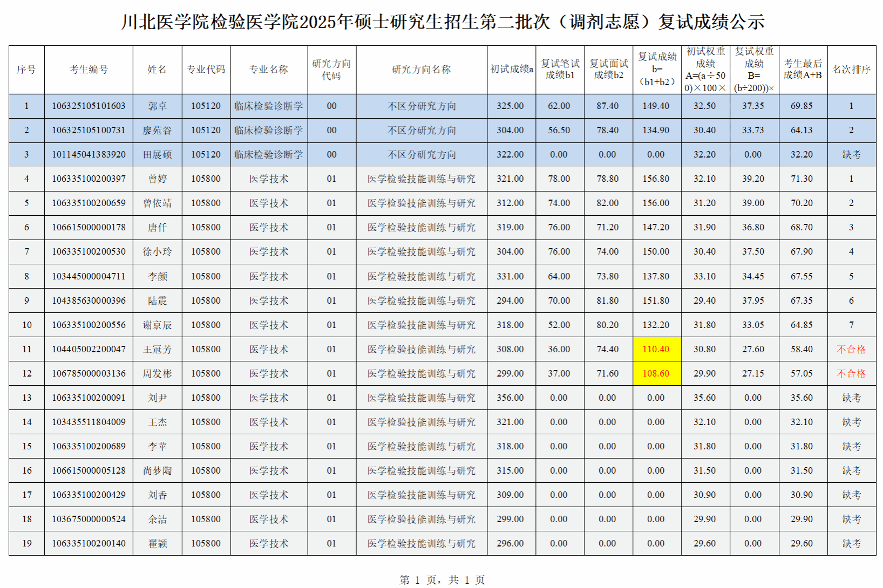Click the initial score 356.00 cell
The image size is (883, 588).
[510, 398]
